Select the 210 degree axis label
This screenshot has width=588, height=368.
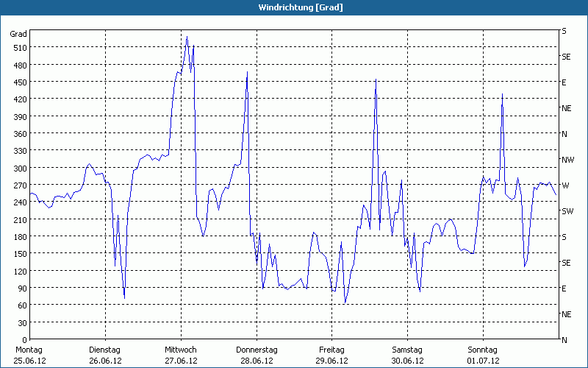20,219
